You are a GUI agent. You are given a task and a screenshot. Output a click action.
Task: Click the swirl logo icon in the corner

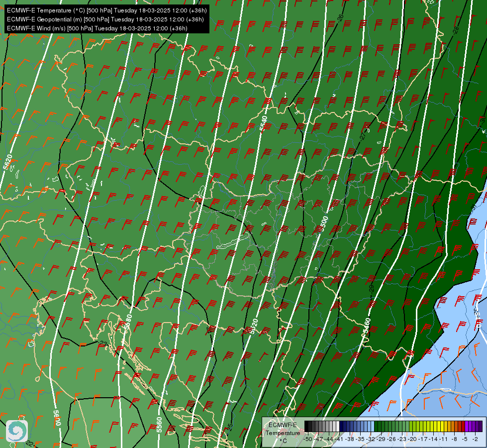coord(17,431)
